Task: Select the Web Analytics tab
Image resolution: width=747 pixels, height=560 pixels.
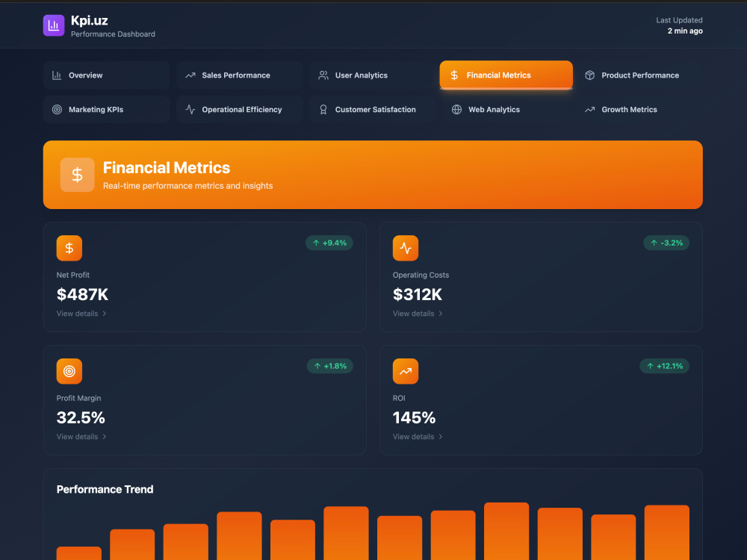Action: 506,110
